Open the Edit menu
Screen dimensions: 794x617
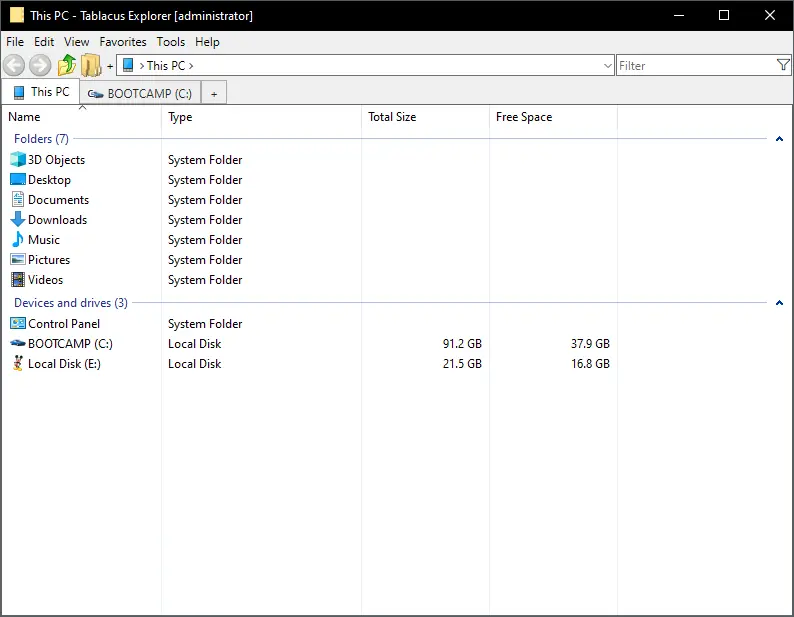coord(44,42)
